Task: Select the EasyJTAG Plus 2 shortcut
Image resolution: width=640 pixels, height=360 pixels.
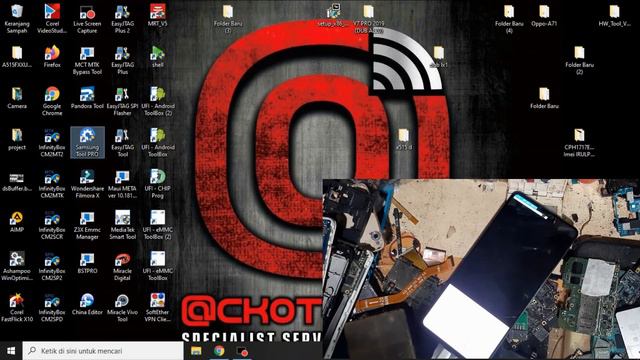Action: point(122,18)
